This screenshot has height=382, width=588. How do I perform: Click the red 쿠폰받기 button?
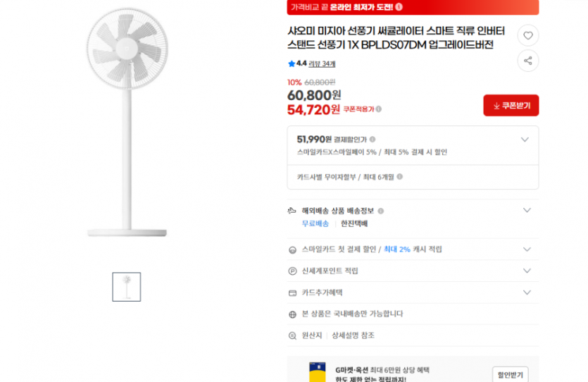511,106
